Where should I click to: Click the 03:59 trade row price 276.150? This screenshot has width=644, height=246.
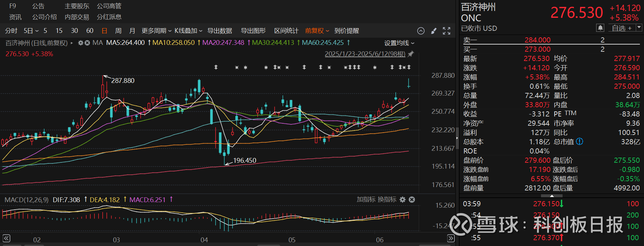(x=546, y=204)
